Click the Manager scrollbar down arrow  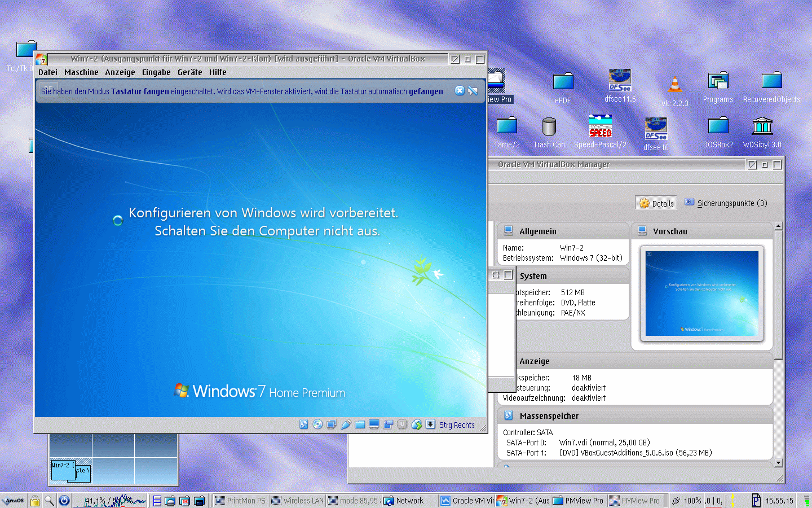point(779,463)
